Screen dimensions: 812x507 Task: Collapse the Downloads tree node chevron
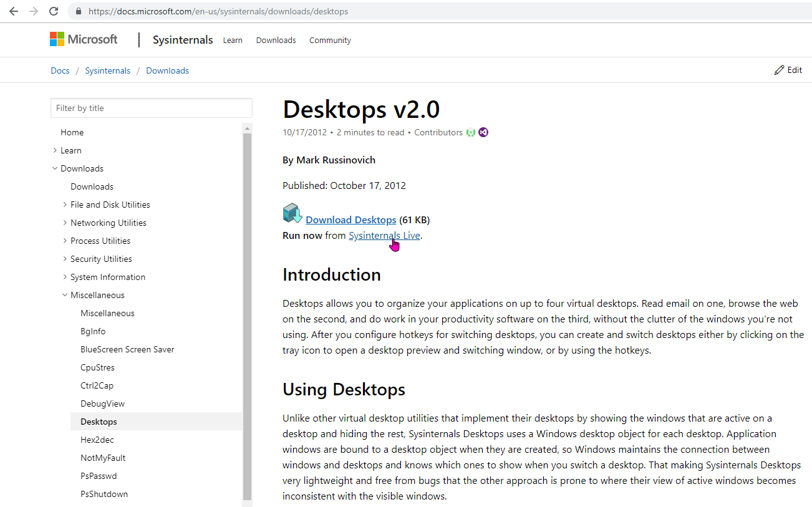point(55,168)
